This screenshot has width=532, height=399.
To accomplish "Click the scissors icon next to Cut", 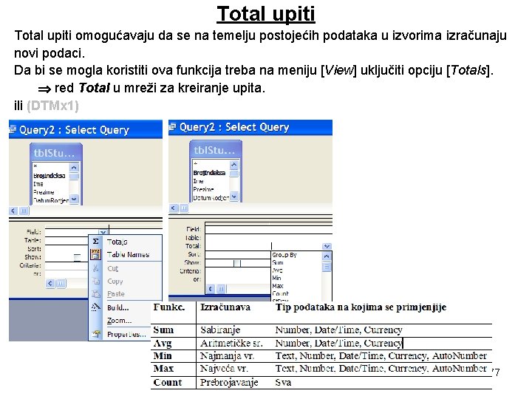I will coord(95,268).
